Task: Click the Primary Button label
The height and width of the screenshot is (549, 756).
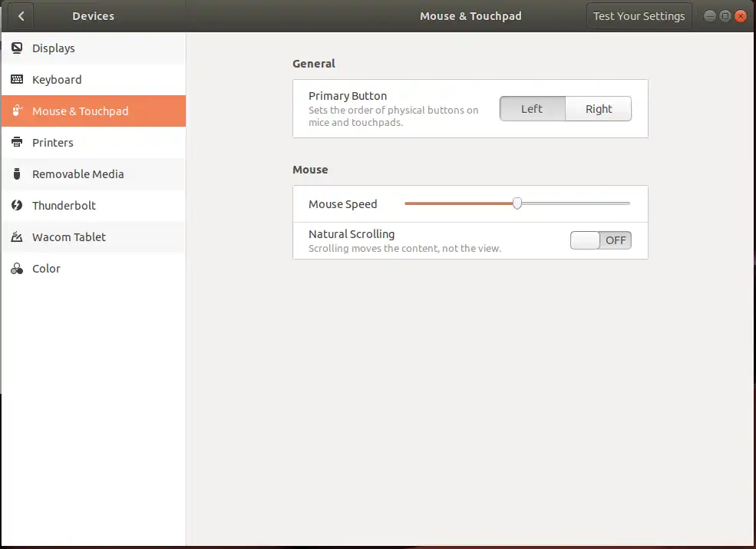Action: pyautogui.click(x=348, y=96)
